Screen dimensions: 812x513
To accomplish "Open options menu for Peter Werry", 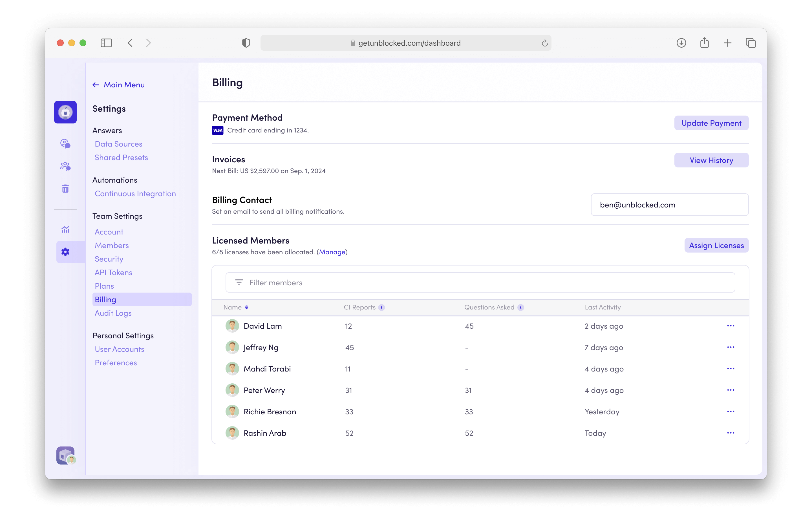I will click(731, 390).
